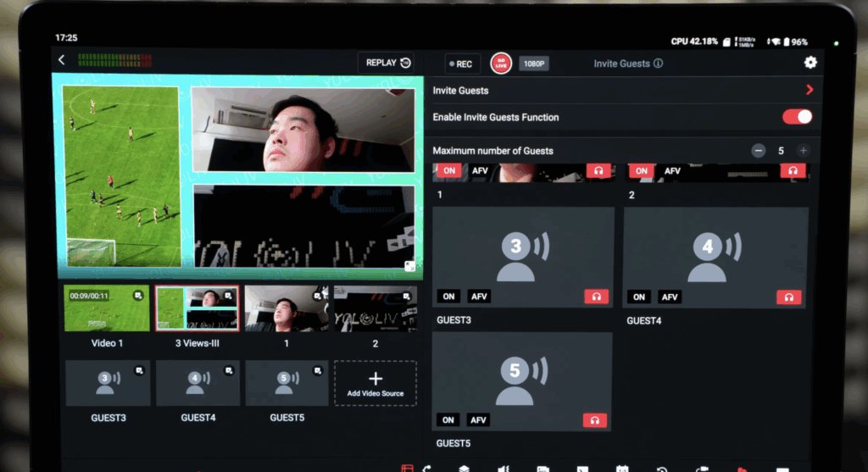This screenshot has width=868, height=472.
Task: Open the 1080P resolution selector
Action: pos(533,64)
